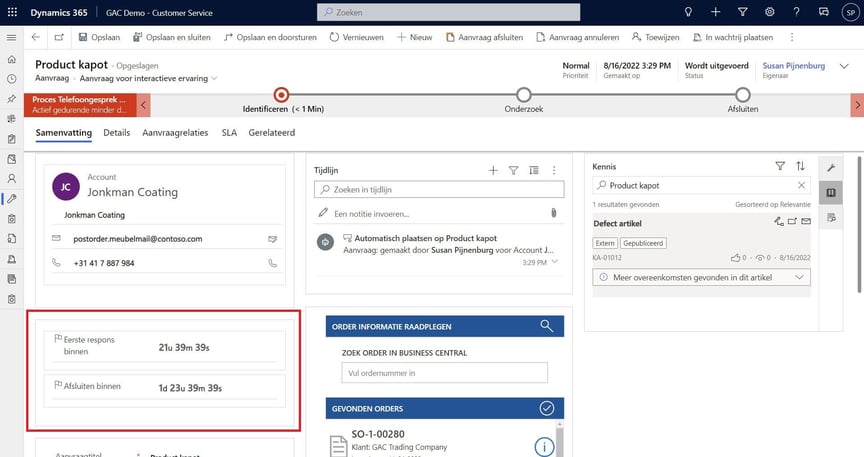Open the form selector dropdown chevron

(214, 78)
